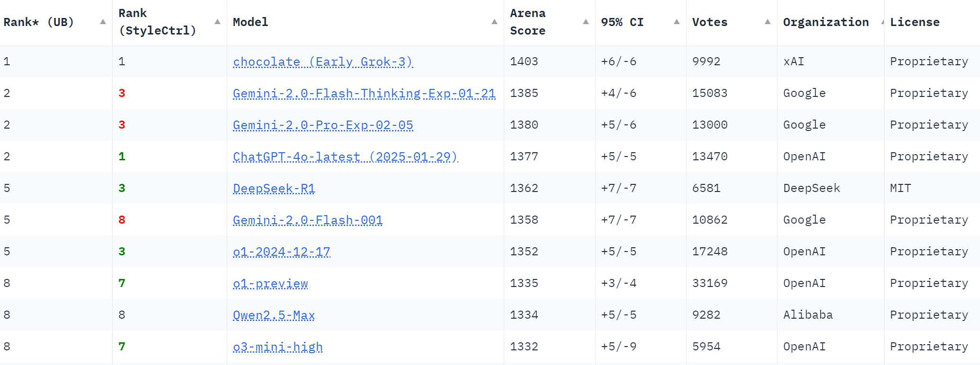Click the Arena Score sort arrow
This screenshot has height=365, width=980.
pos(586,22)
